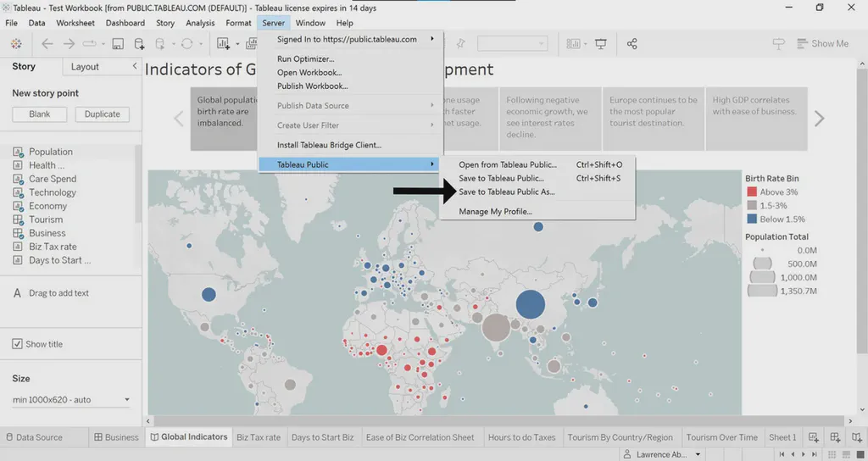Screen dimensions: 868x461
Task: Go to next story point arrow
Action: coord(820,119)
